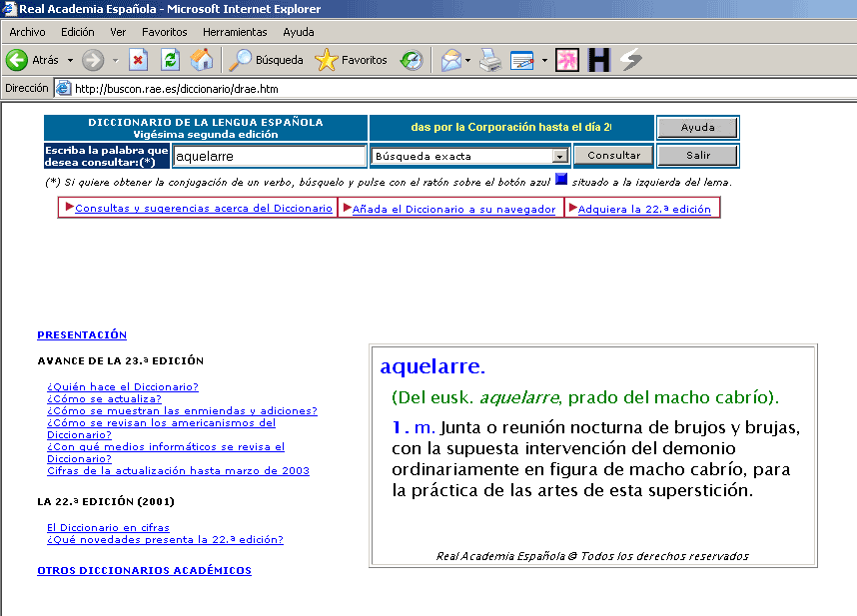Screen dimensions: 857x616
Task: Open the Búsqueda exacta dropdown
Action: tap(470, 156)
